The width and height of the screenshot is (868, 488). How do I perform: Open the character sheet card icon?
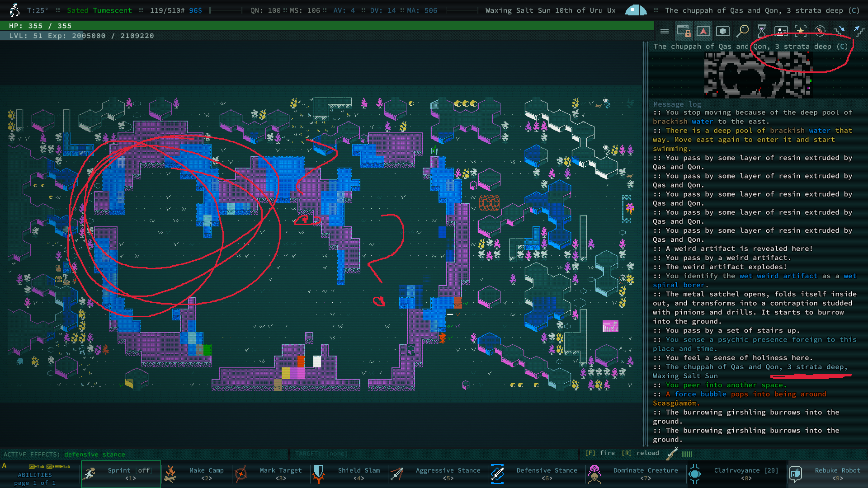781,31
